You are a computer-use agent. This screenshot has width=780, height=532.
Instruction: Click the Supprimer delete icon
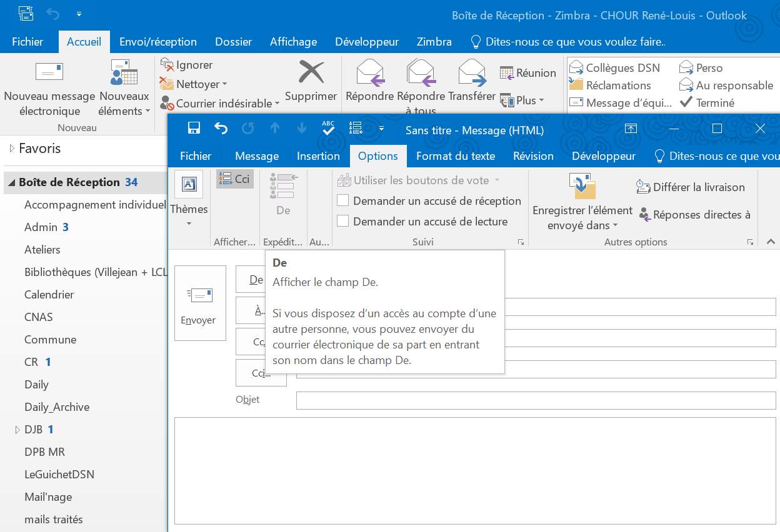311,72
